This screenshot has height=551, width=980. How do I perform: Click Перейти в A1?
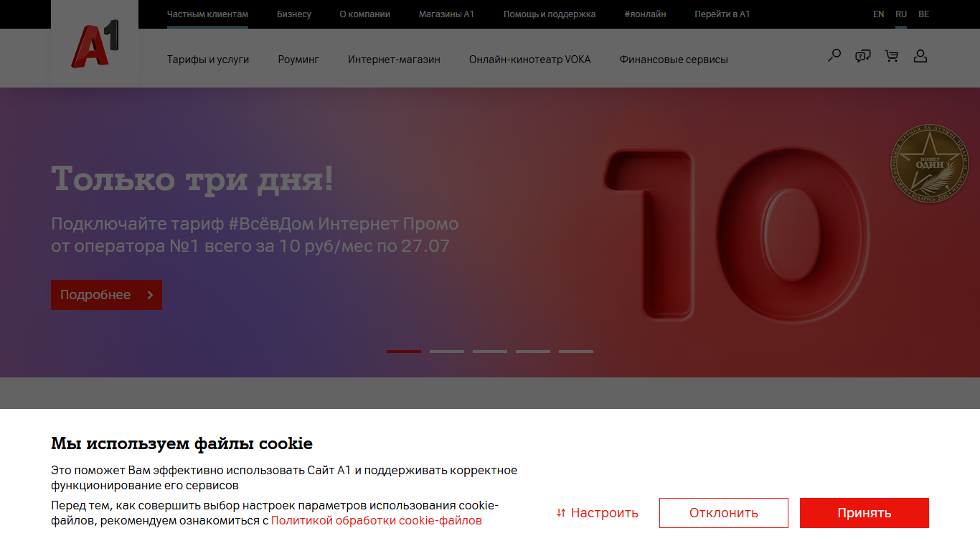coord(722,14)
